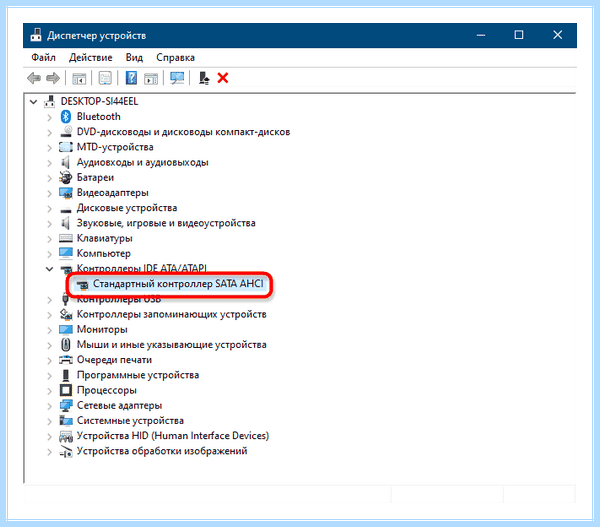
Task: Click the Компьютер monitor icon
Action: (x=66, y=253)
